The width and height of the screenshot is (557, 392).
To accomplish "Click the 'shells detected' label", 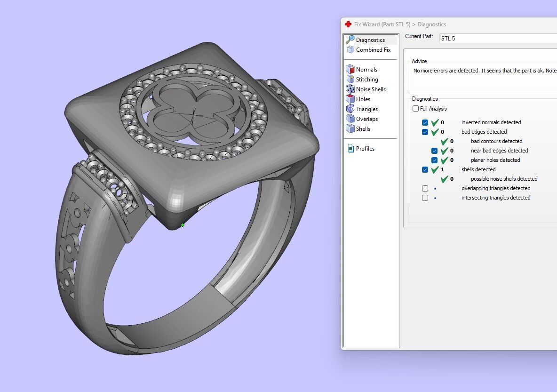I will (478, 169).
